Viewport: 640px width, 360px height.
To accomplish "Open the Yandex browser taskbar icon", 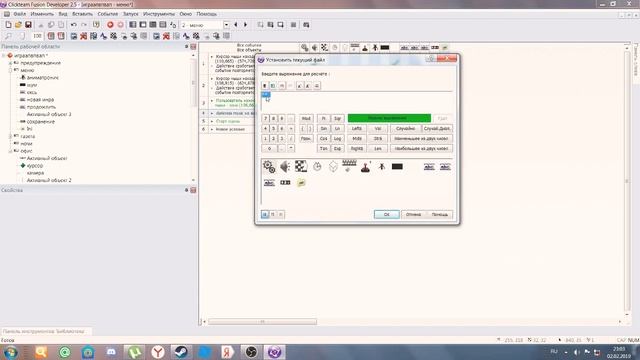I will [x=158, y=352].
